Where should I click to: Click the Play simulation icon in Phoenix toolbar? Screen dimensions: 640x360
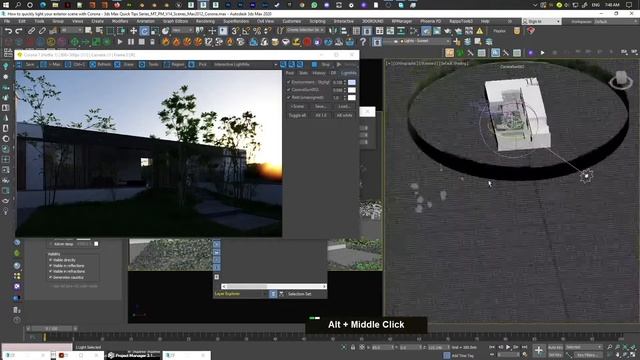click(x=120, y=42)
